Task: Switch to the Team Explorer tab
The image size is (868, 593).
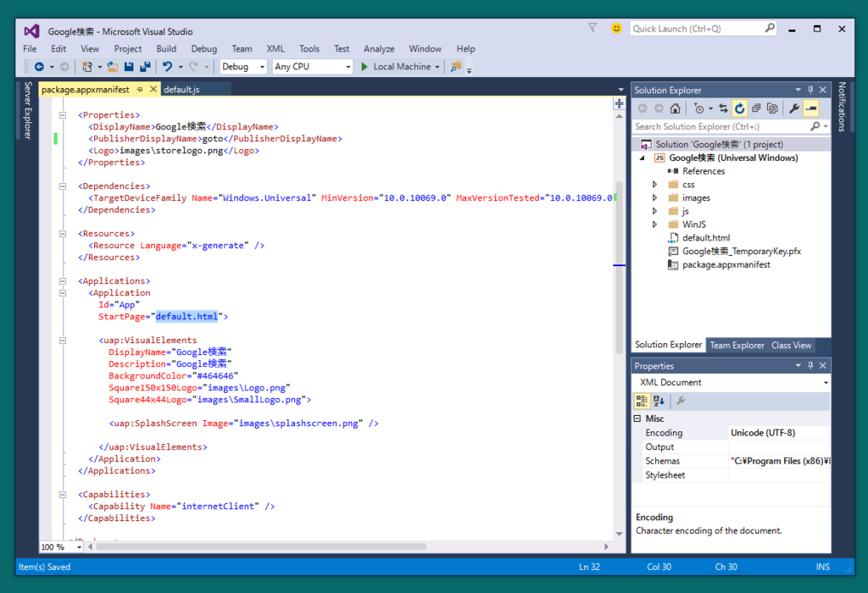Action: pyautogui.click(x=737, y=345)
